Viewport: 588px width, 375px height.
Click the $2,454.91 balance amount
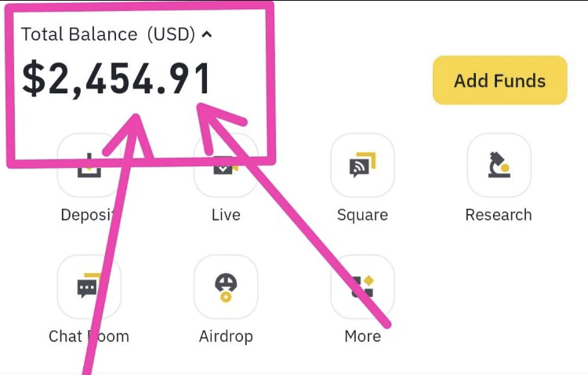(118, 79)
